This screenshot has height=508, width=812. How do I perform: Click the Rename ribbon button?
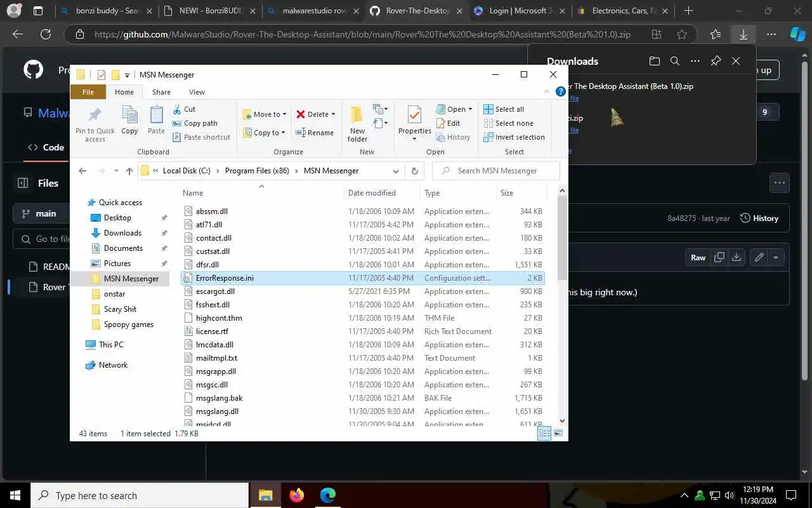pos(315,133)
